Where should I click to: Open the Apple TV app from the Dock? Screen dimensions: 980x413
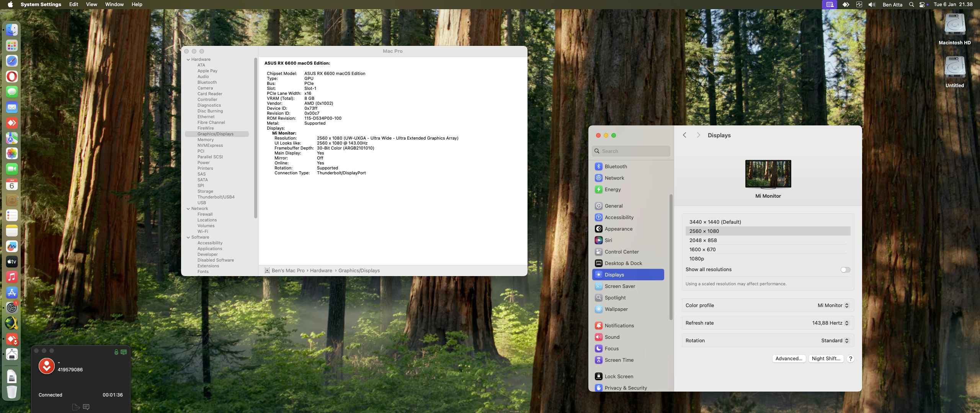click(x=12, y=262)
